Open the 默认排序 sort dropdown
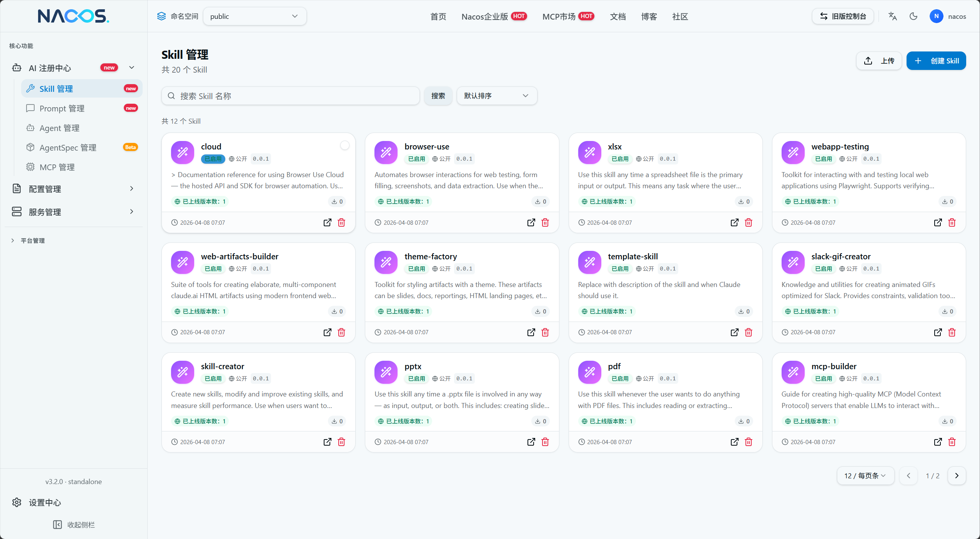Screen dimensions: 980x539 [x=497, y=96]
